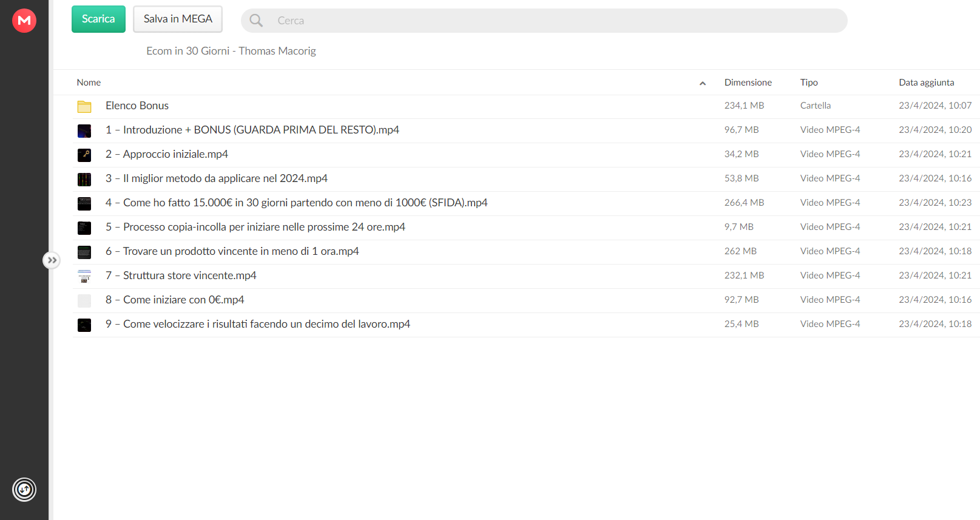Viewport: 980px width, 520px height.
Task: Click the 92,7 MB size value
Action: 742,300
